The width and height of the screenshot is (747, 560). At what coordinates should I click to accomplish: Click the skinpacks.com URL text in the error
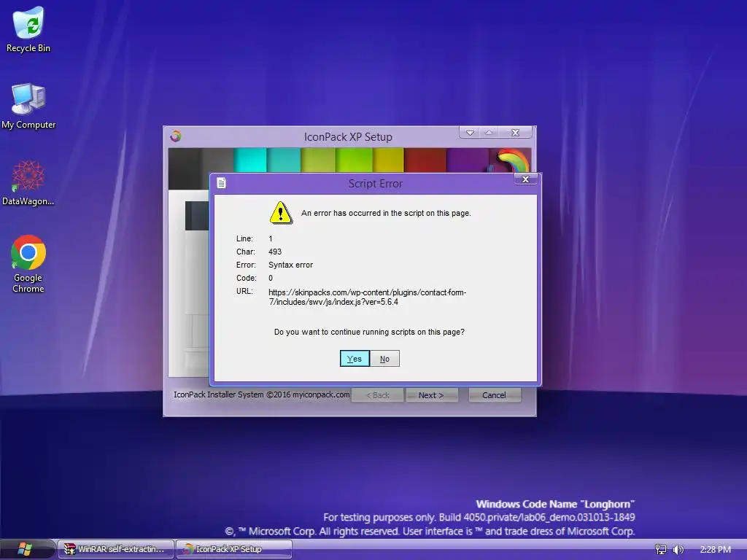click(x=368, y=297)
